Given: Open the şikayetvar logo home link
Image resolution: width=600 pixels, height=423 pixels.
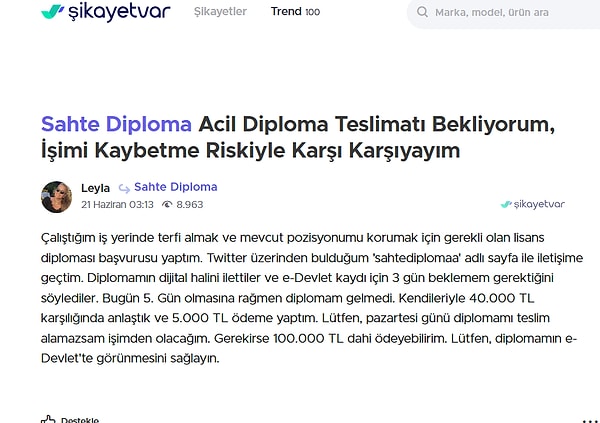Looking at the screenshot, I should coord(106,11).
